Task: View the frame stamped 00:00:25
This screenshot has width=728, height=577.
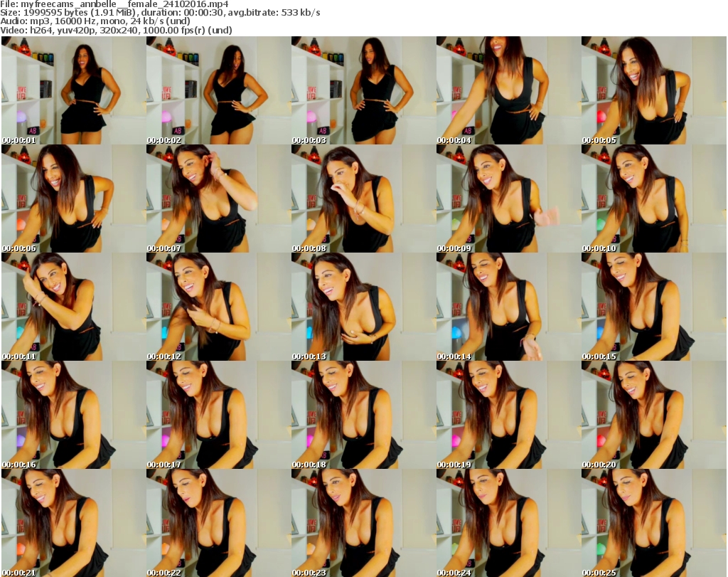Action: click(653, 523)
